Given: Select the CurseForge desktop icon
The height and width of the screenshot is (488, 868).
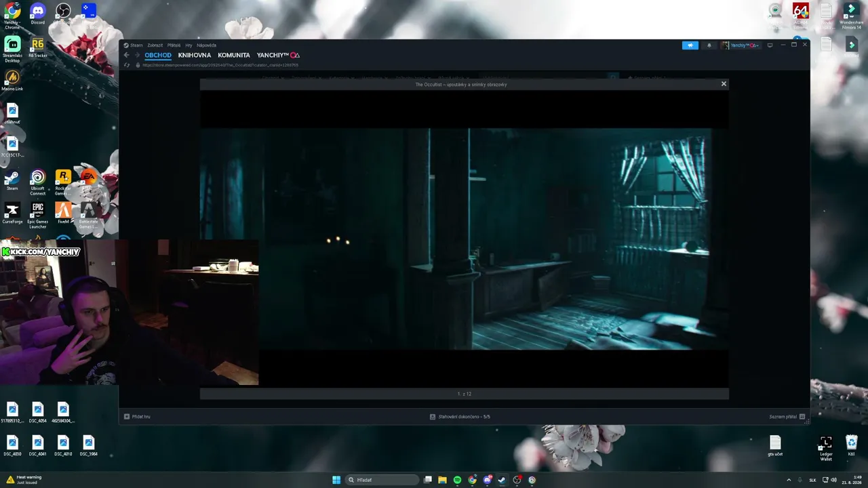Looking at the screenshot, I should tap(12, 213).
